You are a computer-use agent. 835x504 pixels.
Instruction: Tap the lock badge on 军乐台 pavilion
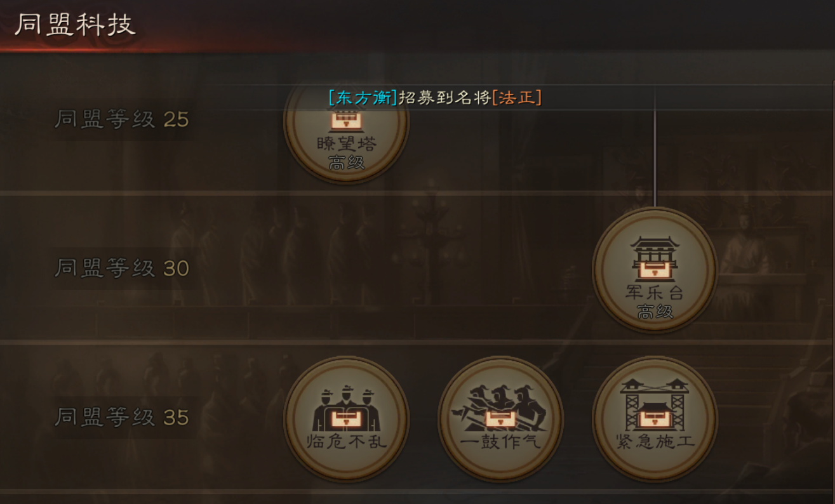(655, 270)
